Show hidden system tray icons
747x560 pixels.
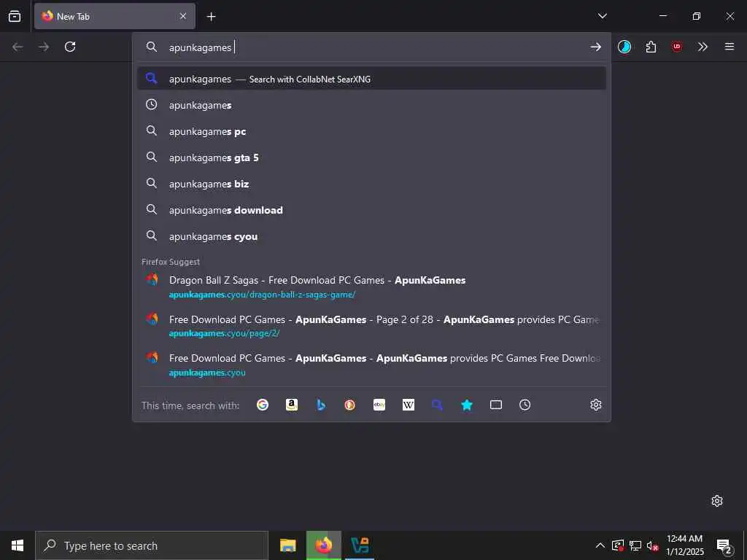click(600, 545)
